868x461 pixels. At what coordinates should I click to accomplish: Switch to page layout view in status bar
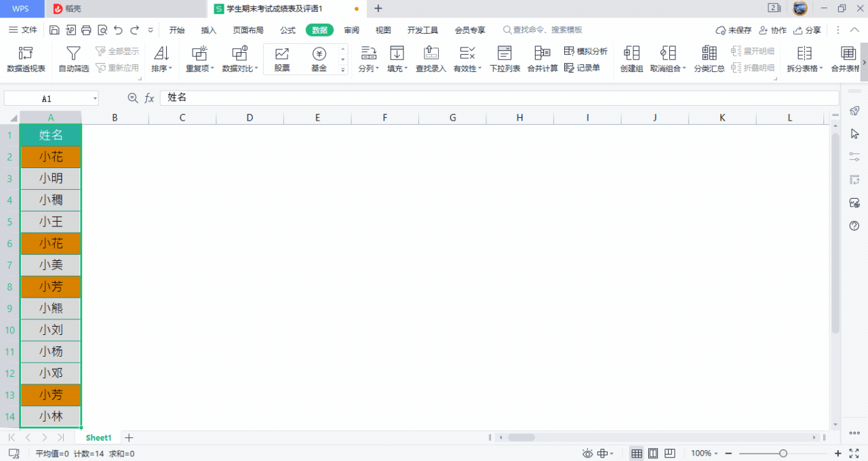pos(653,453)
